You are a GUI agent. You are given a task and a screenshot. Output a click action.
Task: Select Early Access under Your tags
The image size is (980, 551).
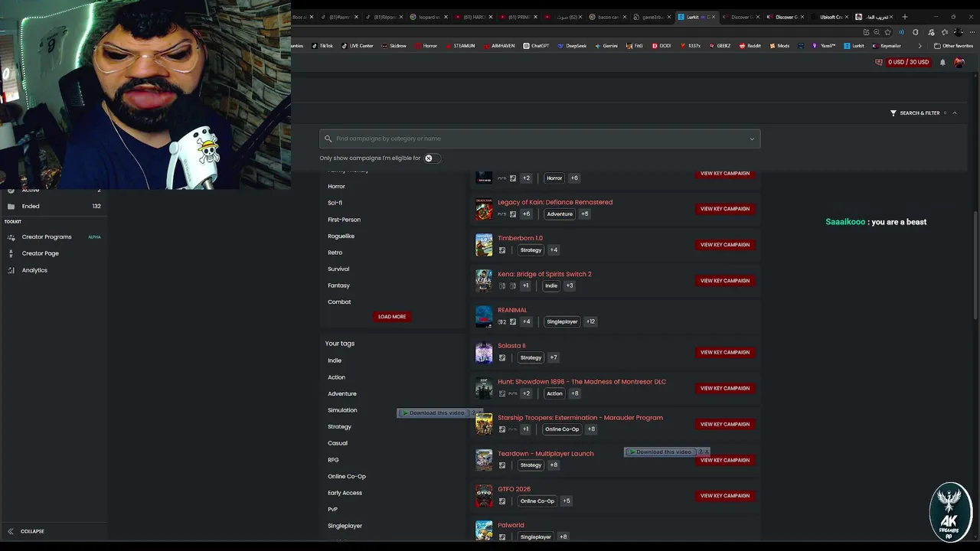coord(345,493)
